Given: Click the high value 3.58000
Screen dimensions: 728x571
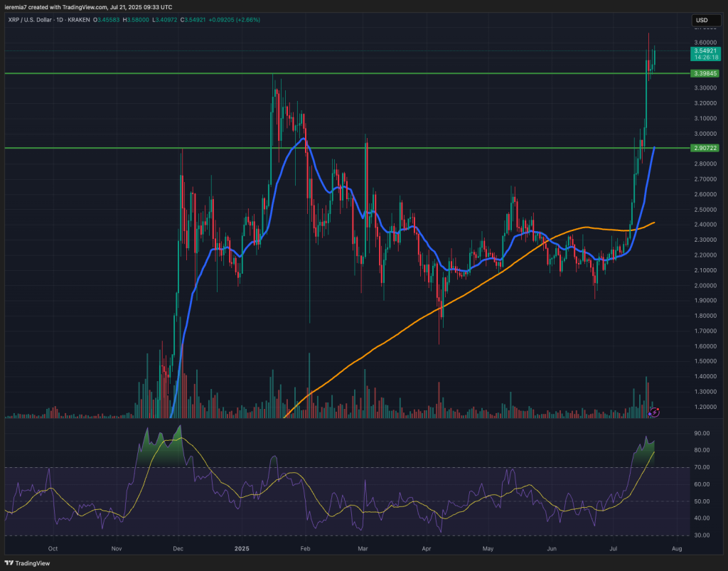Looking at the screenshot, I should [x=137, y=20].
